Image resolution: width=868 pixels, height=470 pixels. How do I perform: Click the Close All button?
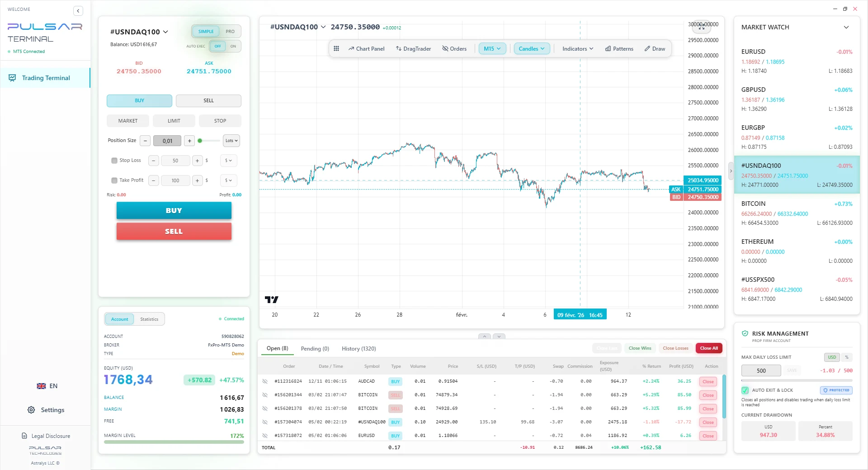(x=709, y=348)
